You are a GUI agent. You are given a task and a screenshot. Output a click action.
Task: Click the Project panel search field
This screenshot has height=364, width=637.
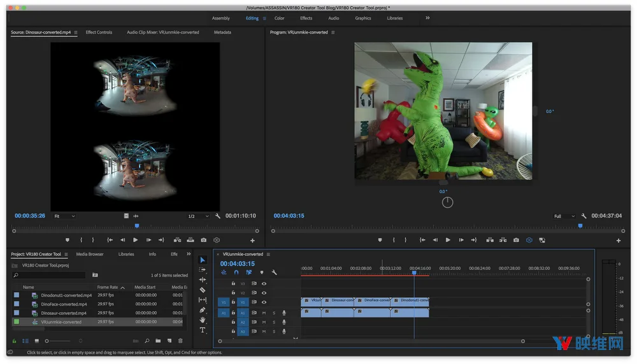pos(50,275)
